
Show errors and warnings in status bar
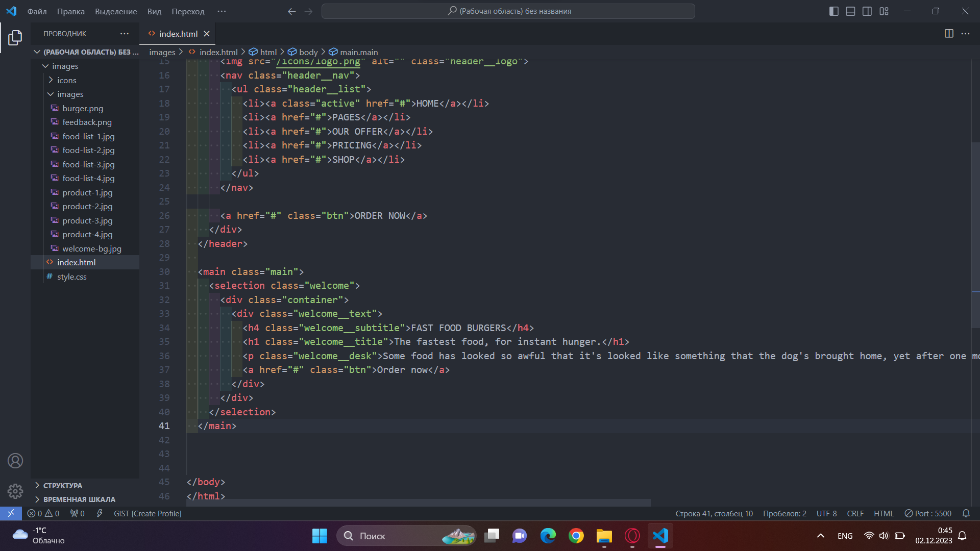pyautogui.click(x=43, y=513)
